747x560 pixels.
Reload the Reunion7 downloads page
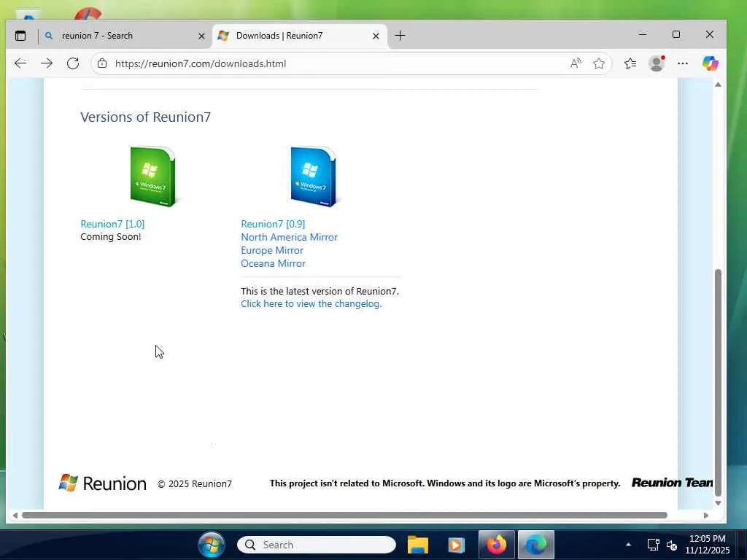click(x=73, y=63)
